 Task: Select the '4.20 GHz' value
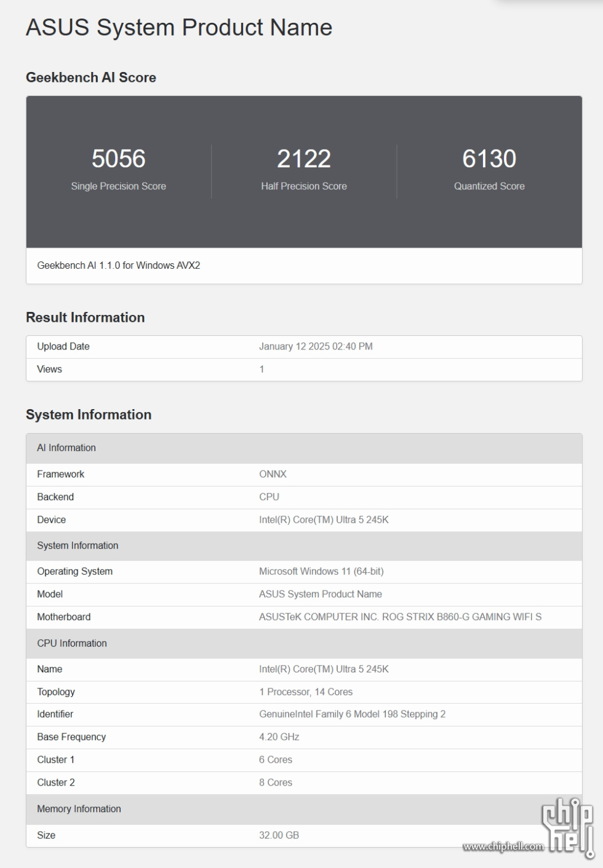[279, 737]
